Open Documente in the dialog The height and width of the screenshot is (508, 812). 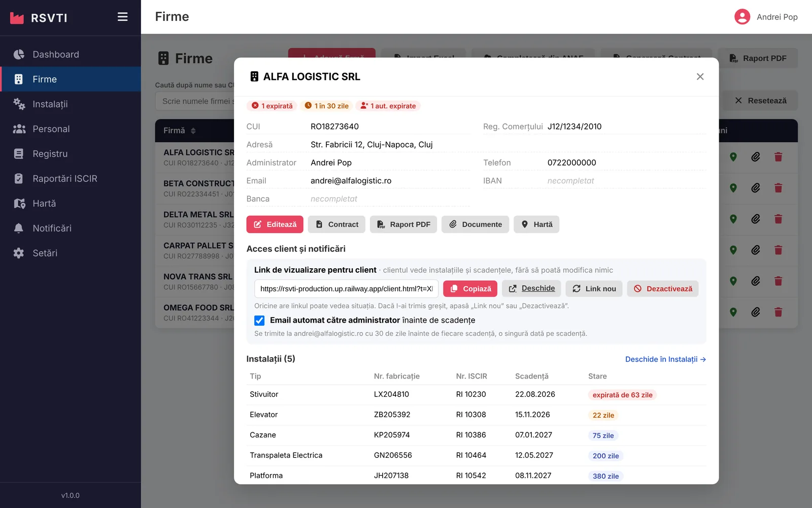[475, 225]
